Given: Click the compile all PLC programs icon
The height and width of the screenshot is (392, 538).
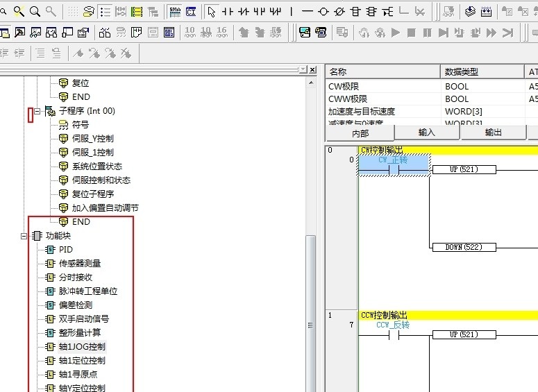Looking at the screenshot, I should click(486, 12).
